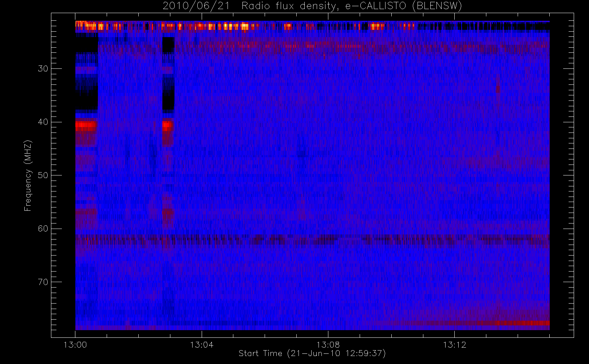Click the 13:12 time tick label
Viewport: 589px width, 364px height.
click(454, 345)
